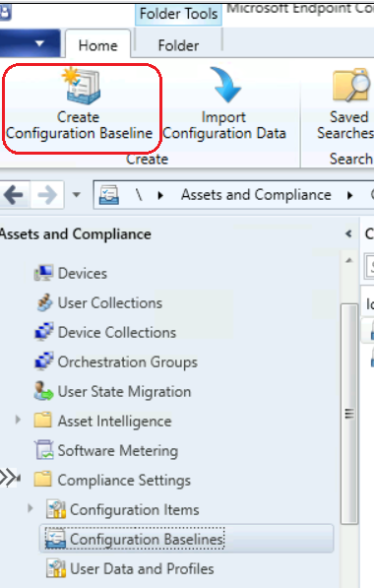Switch to the Home ribbon tab
Screen dimensions: 374x588
tap(97, 45)
